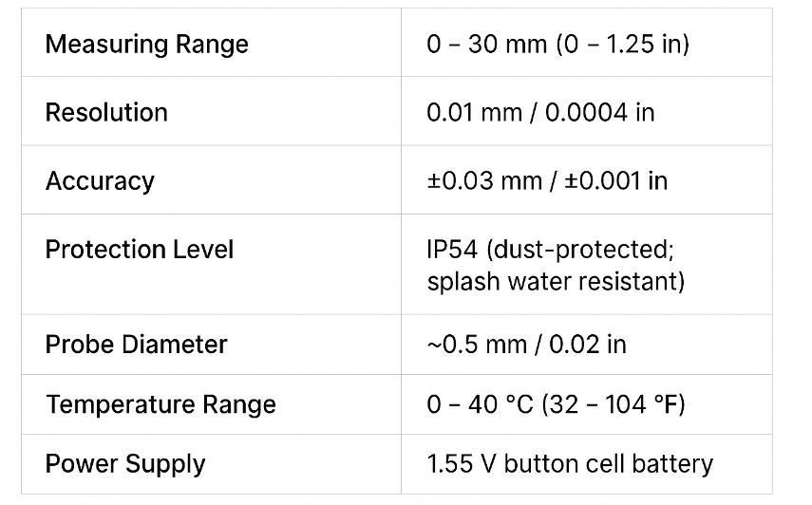Click the Accuracy label cell
The height and width of the screenshot is (505, 812).
point(100,180)
